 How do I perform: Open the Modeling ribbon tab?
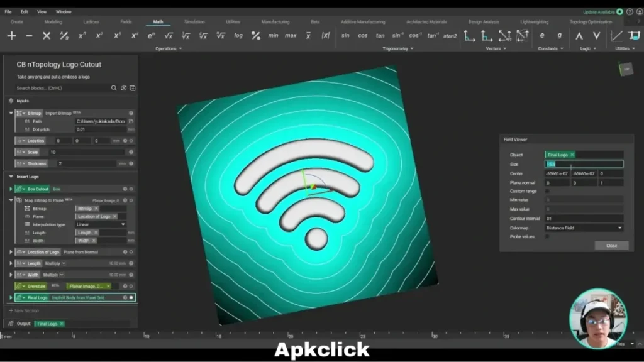click(53, 21)
